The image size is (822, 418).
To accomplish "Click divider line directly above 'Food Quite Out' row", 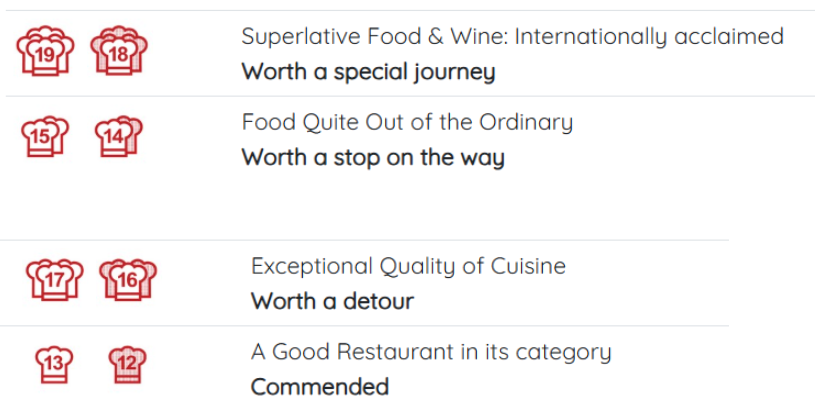I will click(410, 96).
